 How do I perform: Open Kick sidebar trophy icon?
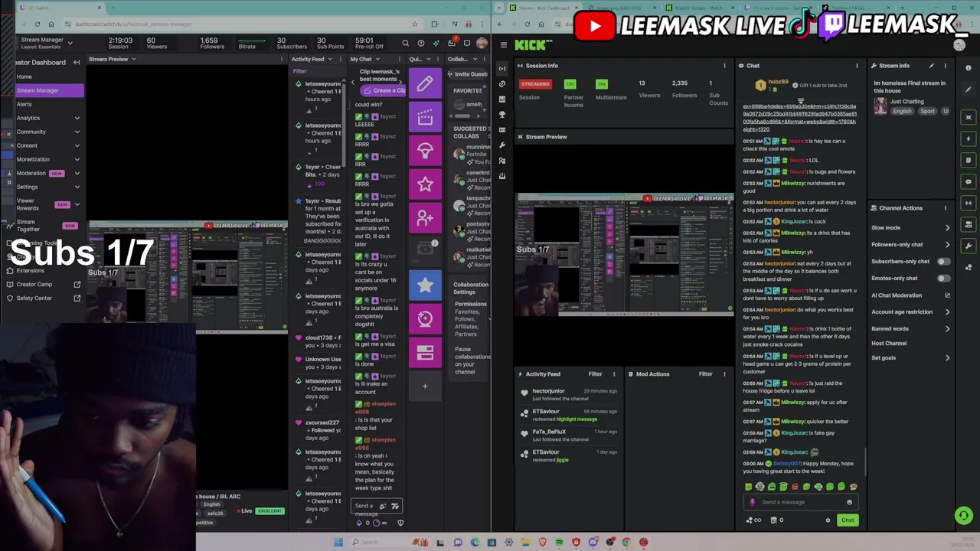tap(501, 114)
